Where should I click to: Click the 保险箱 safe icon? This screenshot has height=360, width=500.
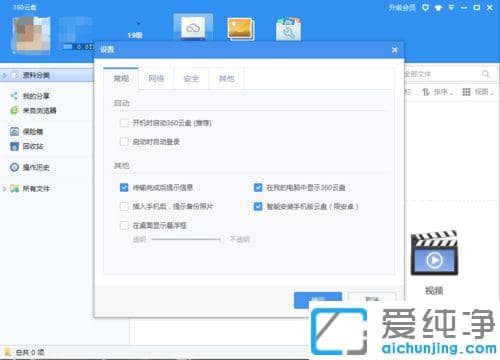[14, 132]
